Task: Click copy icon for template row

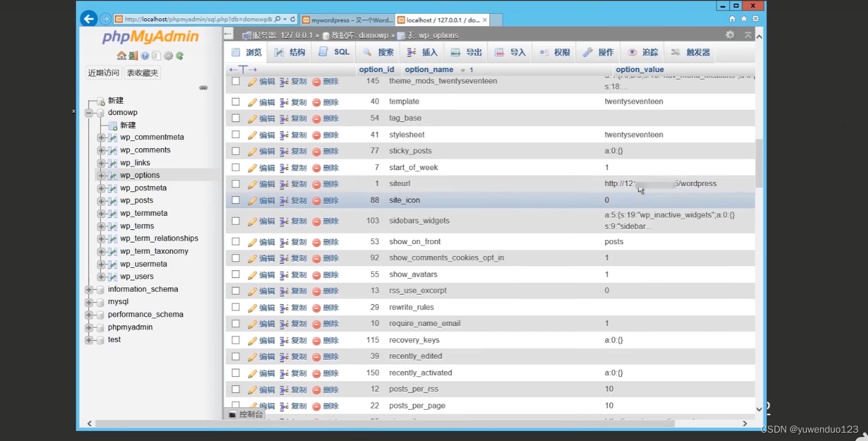Action: coord(284,102)
